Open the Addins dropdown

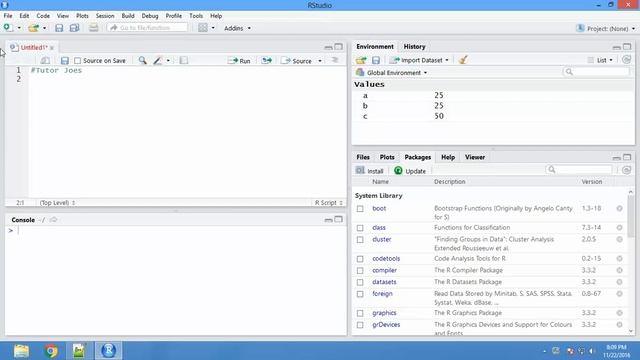pos(237,28)
